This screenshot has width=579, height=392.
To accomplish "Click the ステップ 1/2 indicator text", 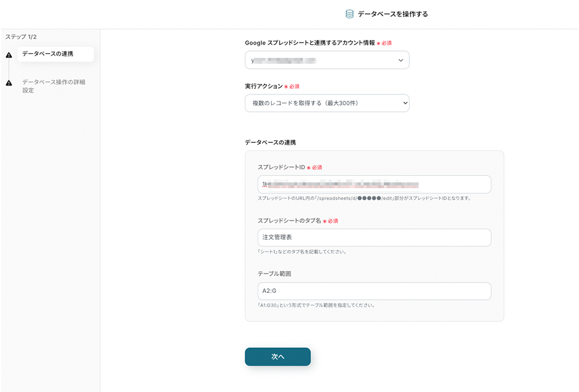I will (21, 36).
